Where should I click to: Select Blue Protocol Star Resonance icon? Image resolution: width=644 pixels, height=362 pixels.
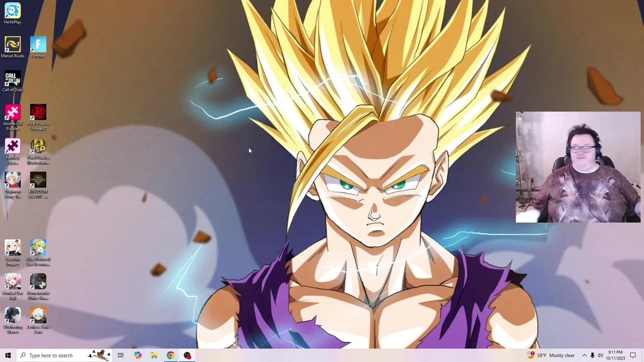click(38, 253)
